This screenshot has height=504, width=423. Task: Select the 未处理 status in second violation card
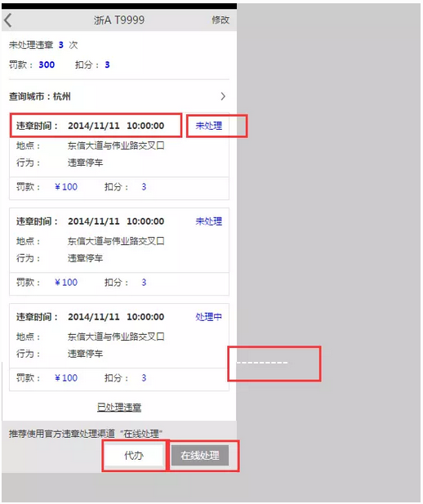click(208, 221)
